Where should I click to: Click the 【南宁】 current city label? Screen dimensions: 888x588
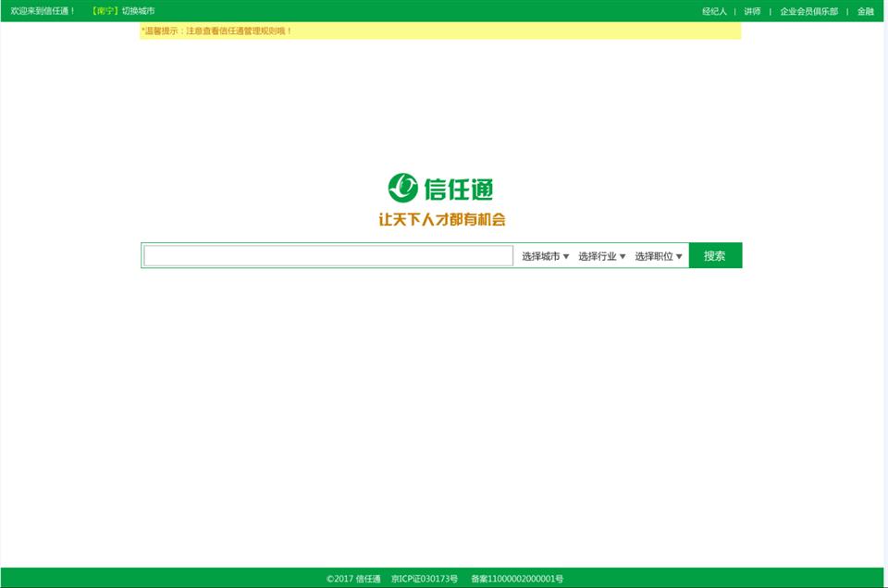(105, 11)
